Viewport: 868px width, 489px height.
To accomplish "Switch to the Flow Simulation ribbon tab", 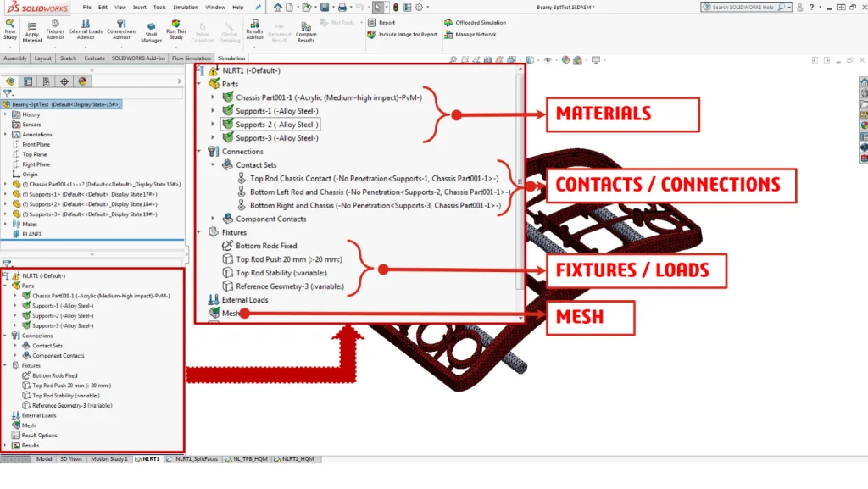I will coord(191,58).
